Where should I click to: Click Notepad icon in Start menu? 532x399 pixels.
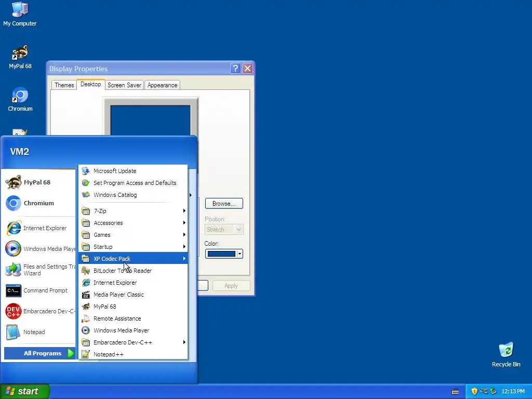tap(13, 332)
